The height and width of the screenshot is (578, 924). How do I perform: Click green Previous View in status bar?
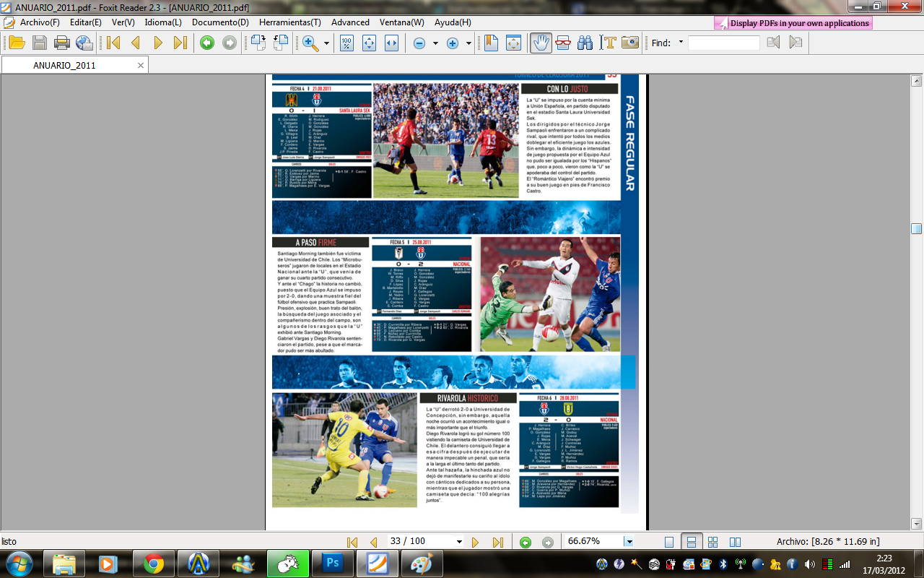click(x=526, y=542)
